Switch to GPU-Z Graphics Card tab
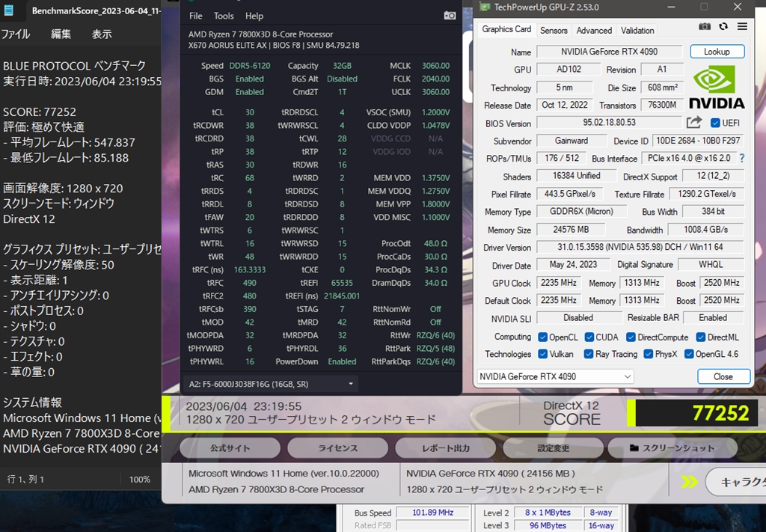This screenshot has width=766, height=532. [506, 29]
